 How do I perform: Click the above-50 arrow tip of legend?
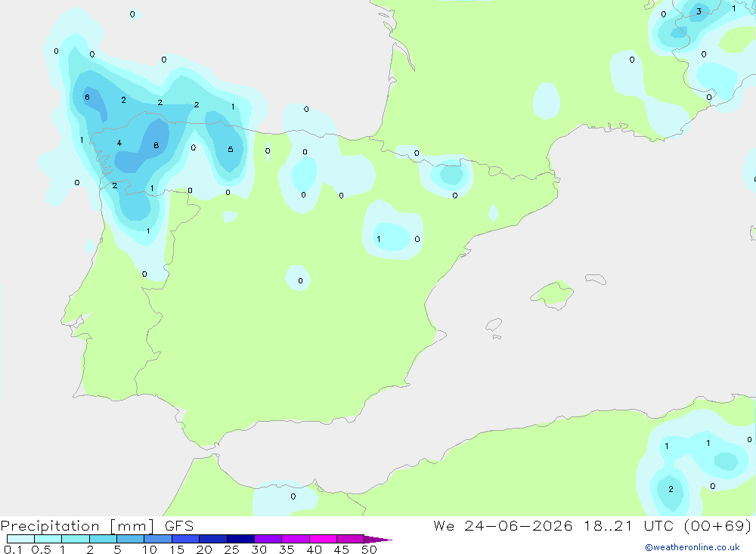tap(377, 540)
